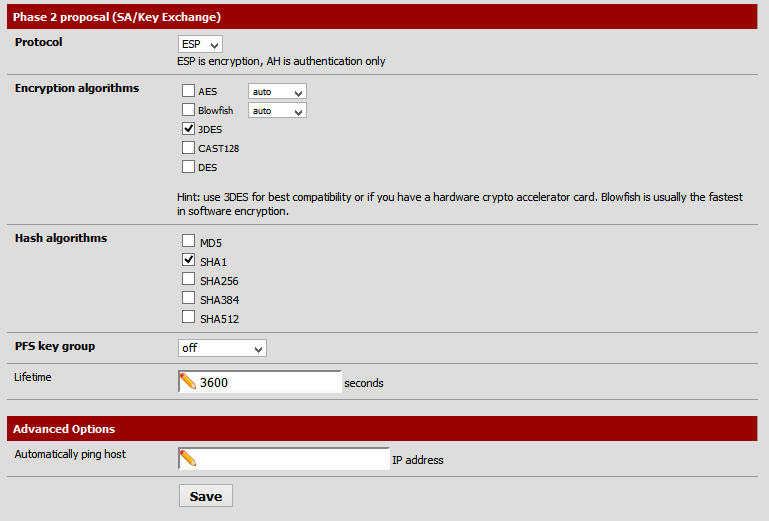
Task: Click the Encryption algorithms label
Action: point(77,88)
